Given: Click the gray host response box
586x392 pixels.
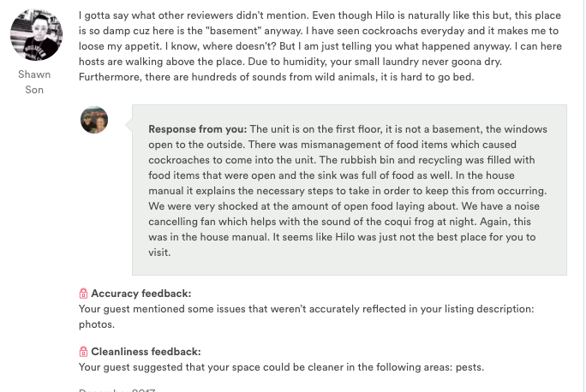Looking at the screenshot, I should [x=350, y=190].
